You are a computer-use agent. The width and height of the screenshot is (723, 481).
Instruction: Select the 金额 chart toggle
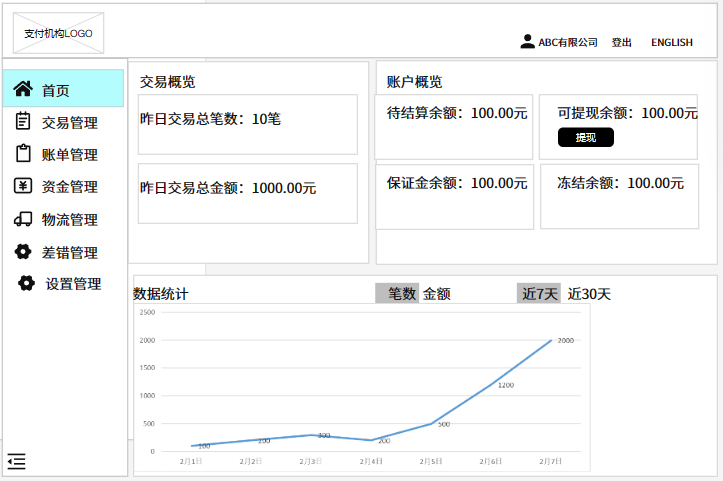437,294
